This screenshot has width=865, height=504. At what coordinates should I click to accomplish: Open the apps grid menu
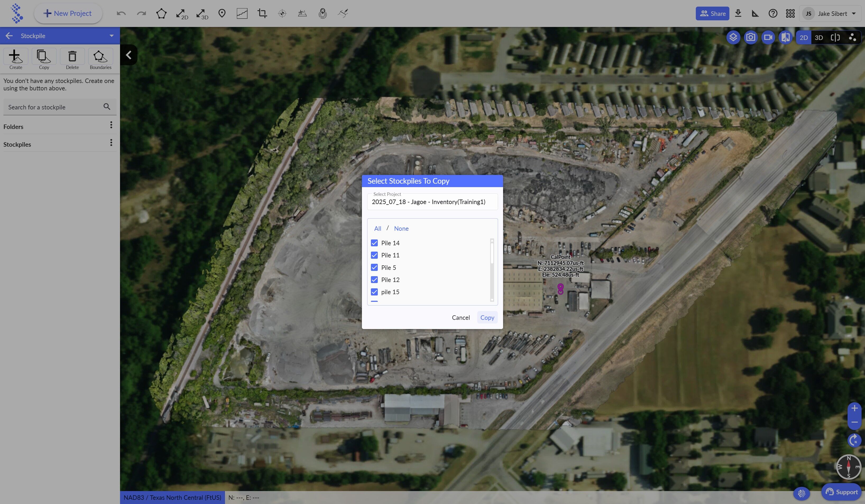coord(790,13)
